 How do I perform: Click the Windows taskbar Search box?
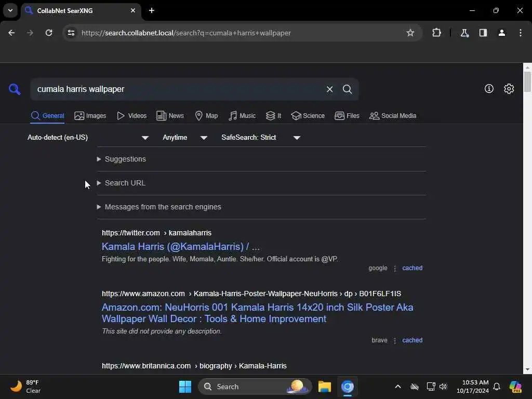[x=255, y=387]
